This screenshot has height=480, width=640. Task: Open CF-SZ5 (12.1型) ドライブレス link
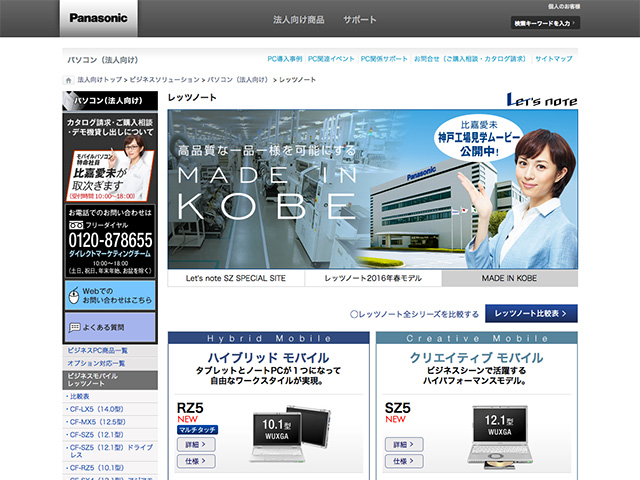click(110, 451)
